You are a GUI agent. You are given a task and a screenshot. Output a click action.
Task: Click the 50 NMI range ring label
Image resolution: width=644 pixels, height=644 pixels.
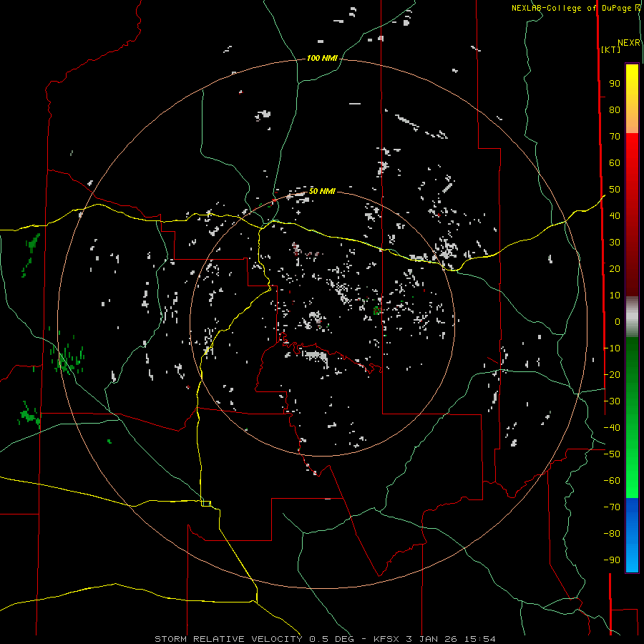click(x=322, y=191)
